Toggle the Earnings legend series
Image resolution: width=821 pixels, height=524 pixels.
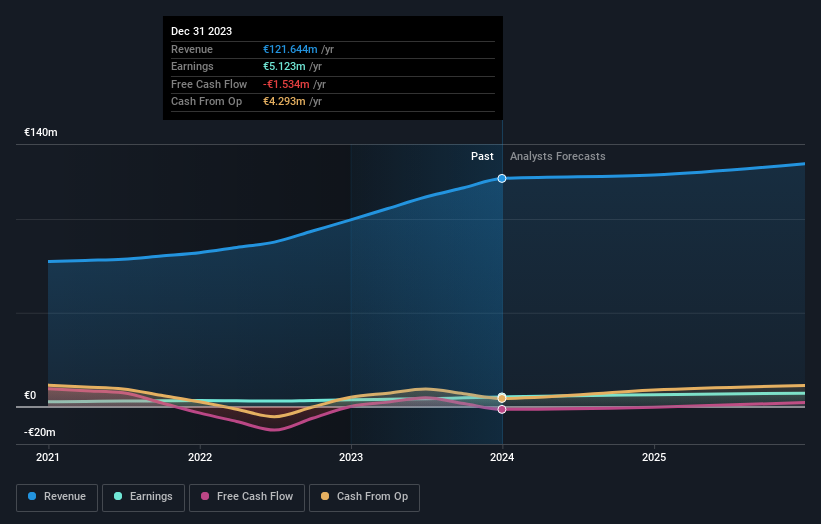143,497
